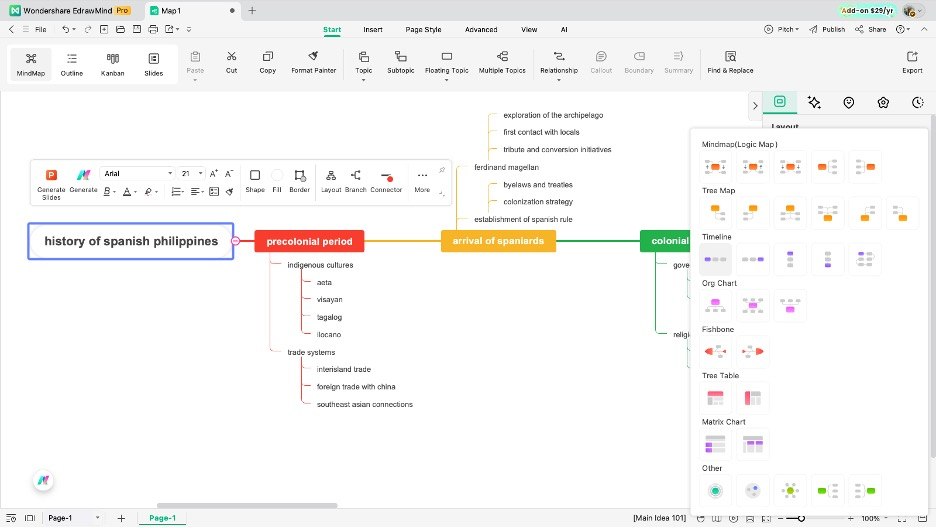
Task: Open the Slides view
Action: click(153, 64)
